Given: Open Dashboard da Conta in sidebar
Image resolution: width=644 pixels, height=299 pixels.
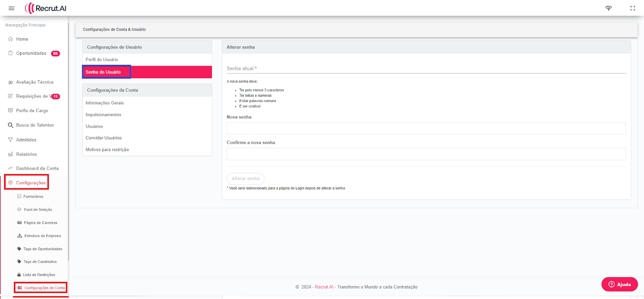Looking at the screenshot, I should [37, 168].
